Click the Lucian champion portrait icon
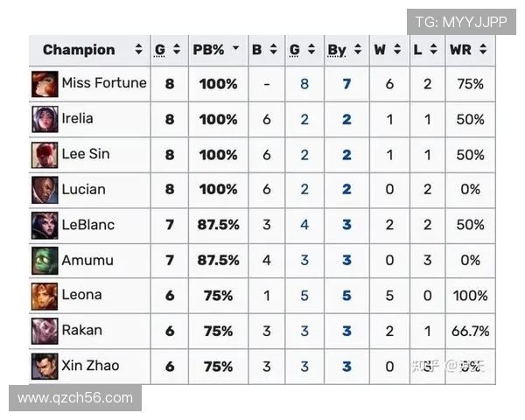Viewport: 525px width, 420px height. click(x=45, y=190)
